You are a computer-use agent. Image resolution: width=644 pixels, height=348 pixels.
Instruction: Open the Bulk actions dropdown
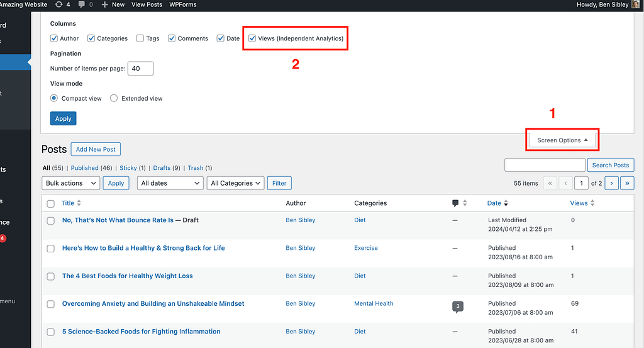71,183
